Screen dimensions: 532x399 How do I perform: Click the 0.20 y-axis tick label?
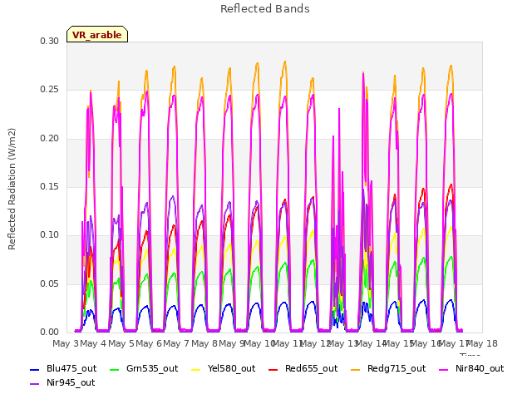coord(50,139)
